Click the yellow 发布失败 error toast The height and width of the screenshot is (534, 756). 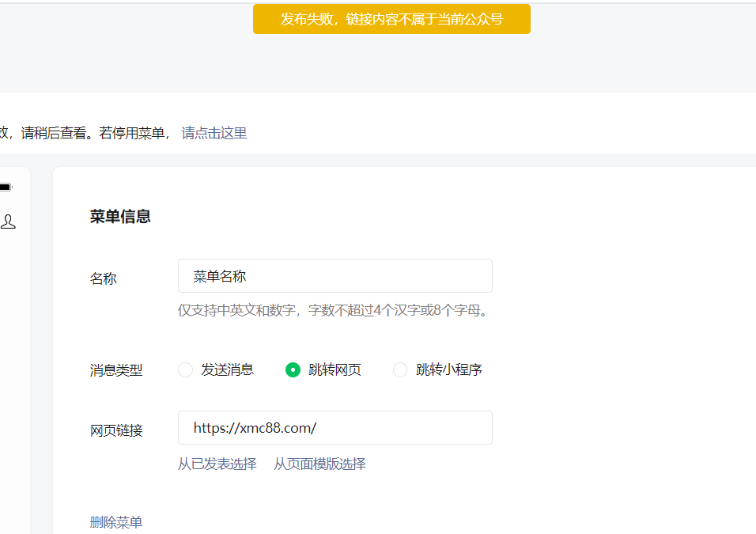391,19
